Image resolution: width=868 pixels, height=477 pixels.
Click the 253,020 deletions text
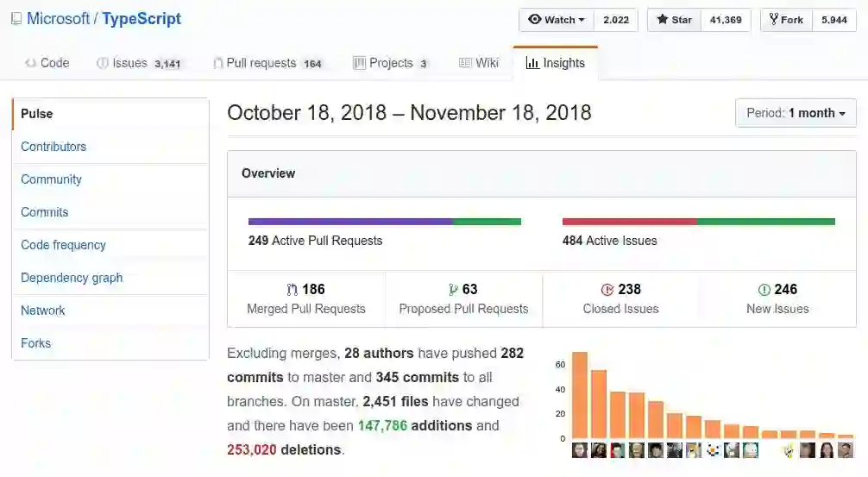(x=284, y=450)
